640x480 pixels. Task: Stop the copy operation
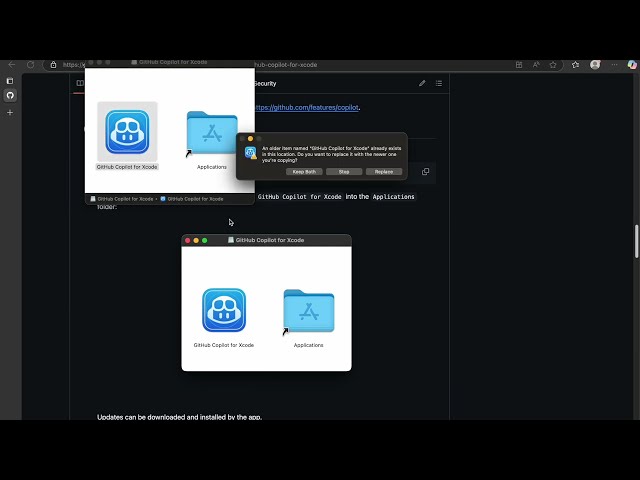tap(344, 172)
